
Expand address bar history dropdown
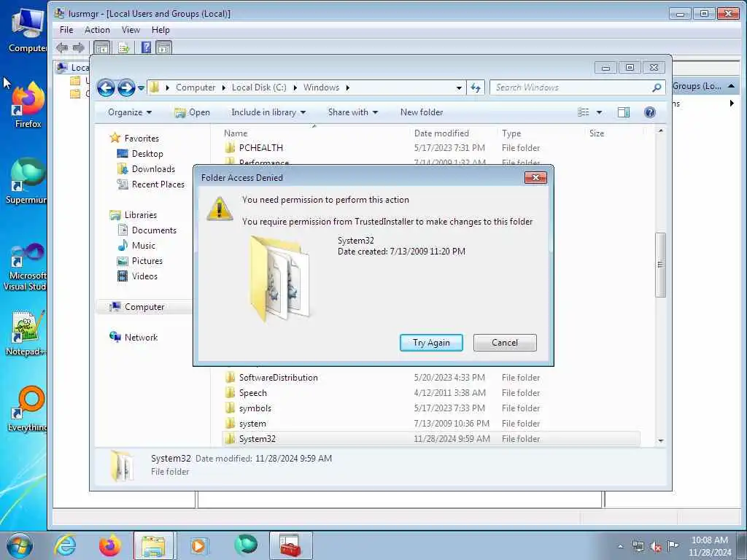(459, 88)
